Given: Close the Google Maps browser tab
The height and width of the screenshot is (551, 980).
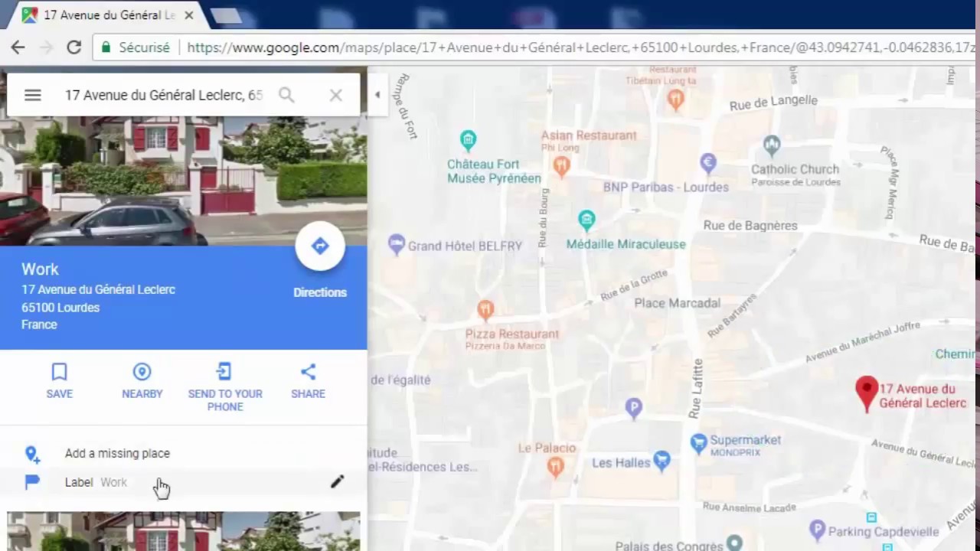Looking at the screenshot, I should pyautogui.click(x=188, y=15).
